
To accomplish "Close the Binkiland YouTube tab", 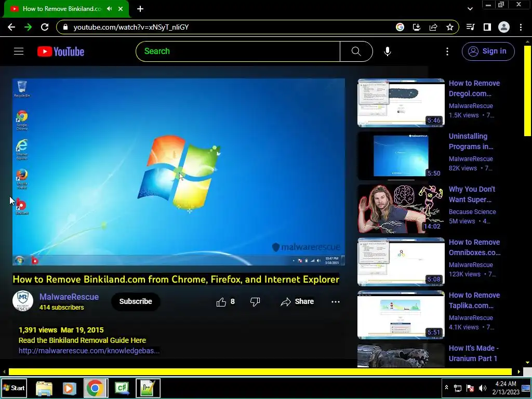I will 121,9.
